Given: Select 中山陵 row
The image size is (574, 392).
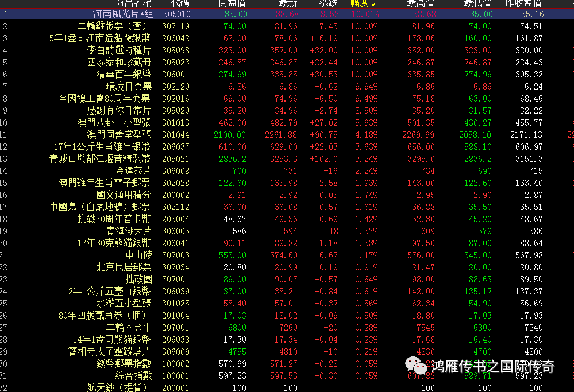Looking at the screenshot, I should click(x=138, y=255).
